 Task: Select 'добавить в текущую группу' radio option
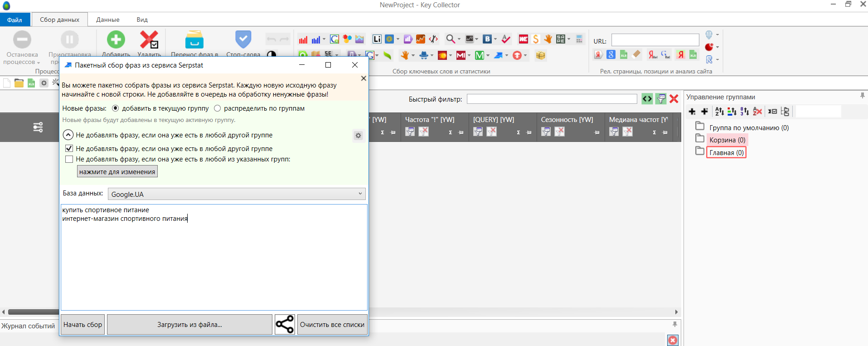tap(116, 108)
